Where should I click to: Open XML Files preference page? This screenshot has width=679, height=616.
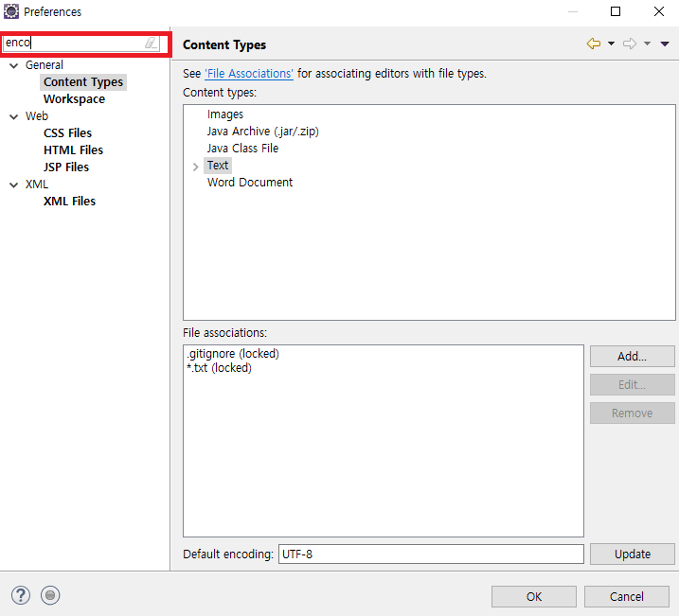click(69, 202)
